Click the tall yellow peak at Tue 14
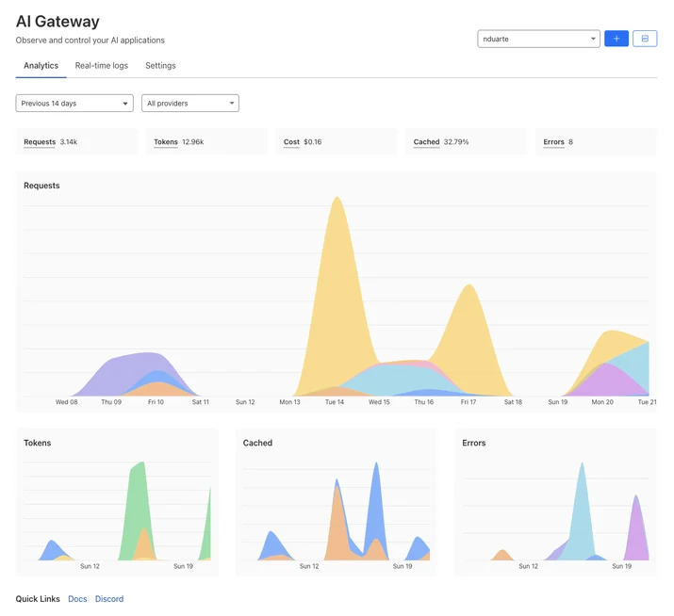This screenshot has height=616, width=674. pos(337,279)
